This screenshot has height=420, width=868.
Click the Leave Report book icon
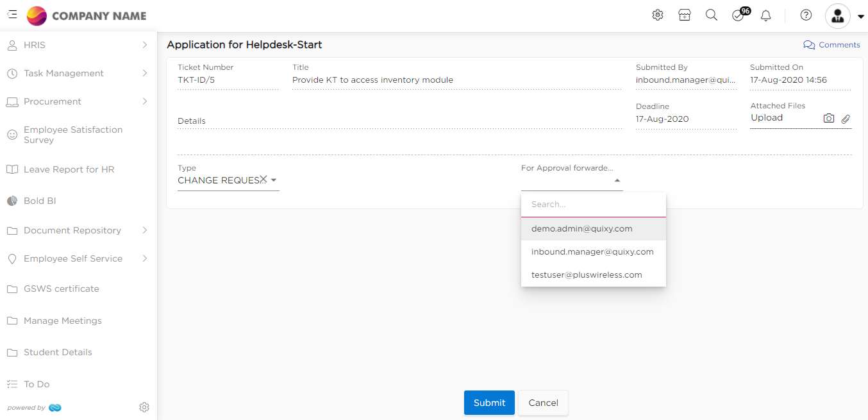(12, 170)
